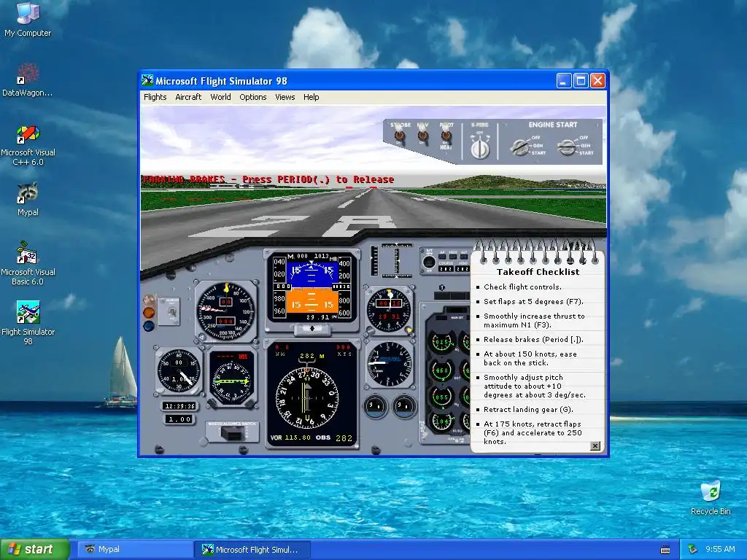This screenshot has height=560, width=747.
Task: Switch to Mypal taskbar button
Action: click(135, 550)
